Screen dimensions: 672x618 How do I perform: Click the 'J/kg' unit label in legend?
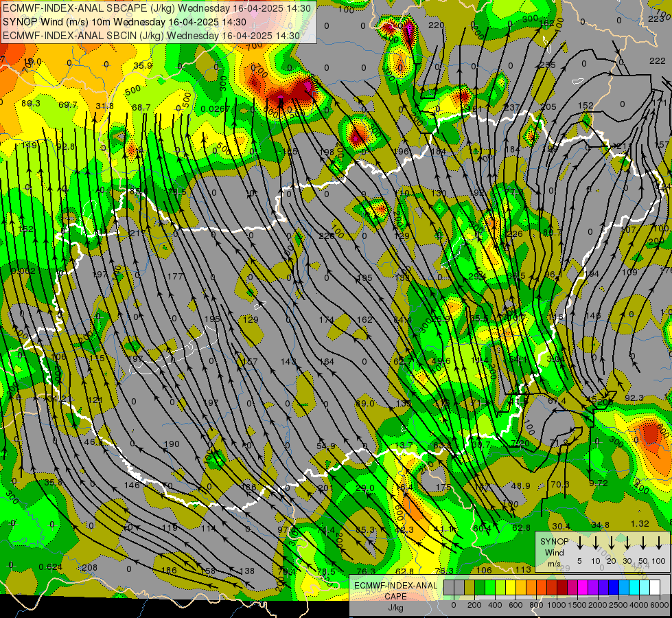pos(395,608)
